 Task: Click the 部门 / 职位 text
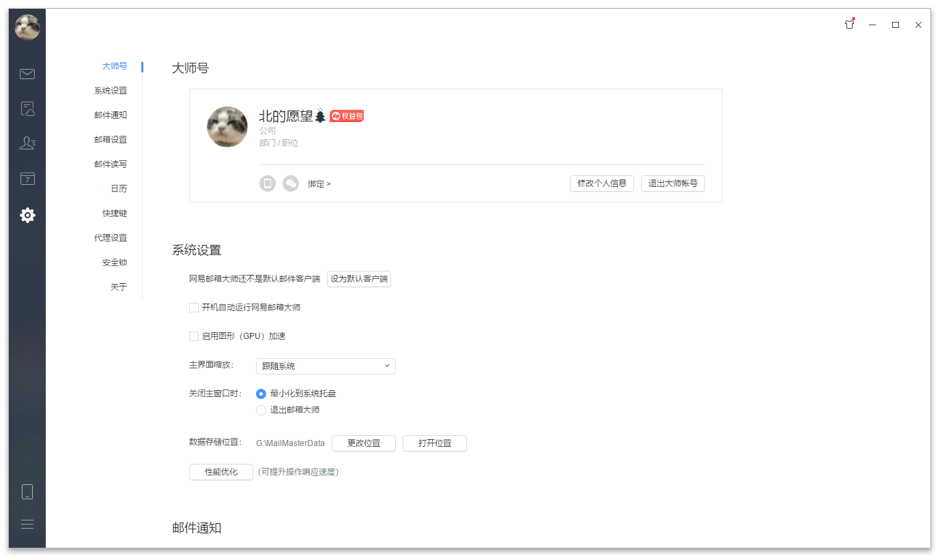(279, 143)
